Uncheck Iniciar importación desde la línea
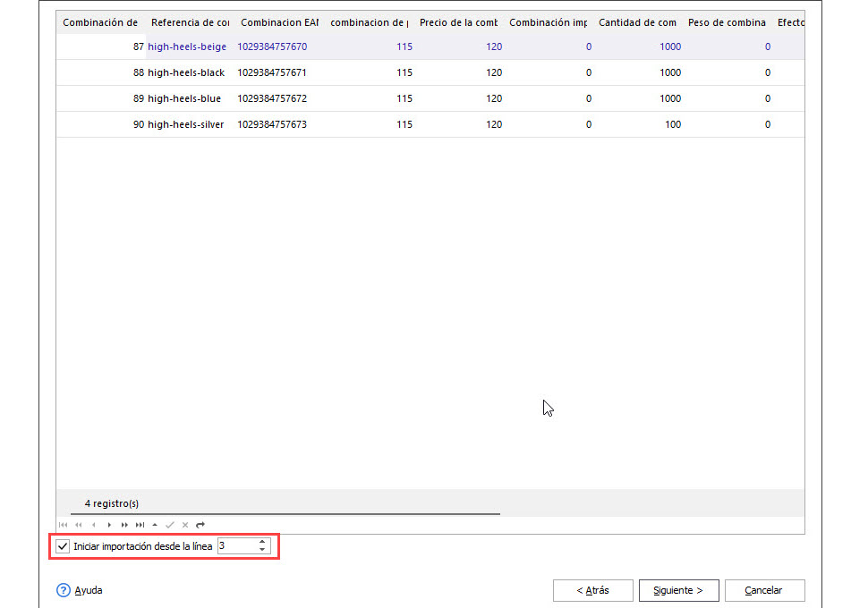868x608 pixels. pyautogui.click(x=63, y=546)
